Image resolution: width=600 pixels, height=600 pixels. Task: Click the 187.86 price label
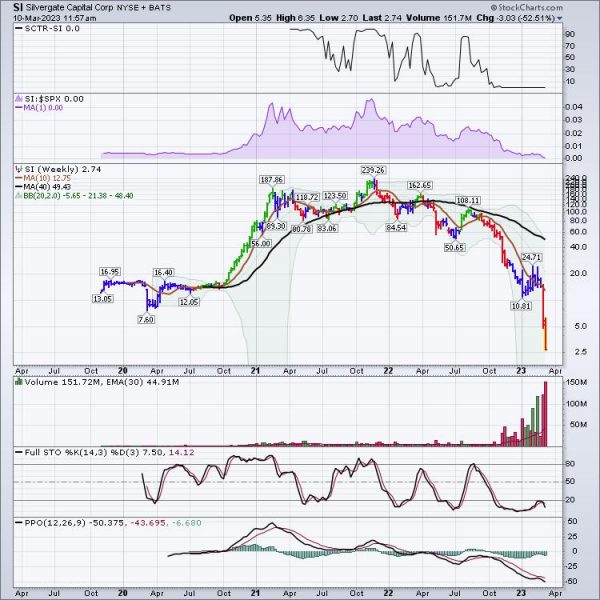pos(271,180)
